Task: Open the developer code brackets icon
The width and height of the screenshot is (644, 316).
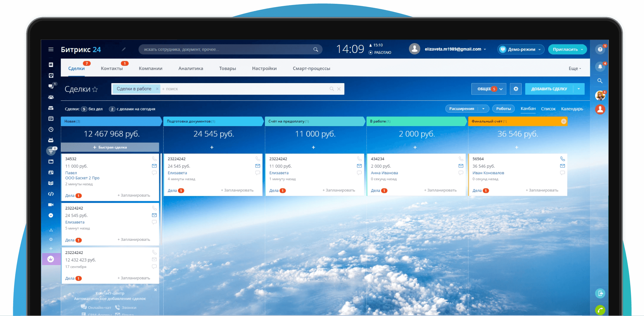Action: (x=51, y=194)
